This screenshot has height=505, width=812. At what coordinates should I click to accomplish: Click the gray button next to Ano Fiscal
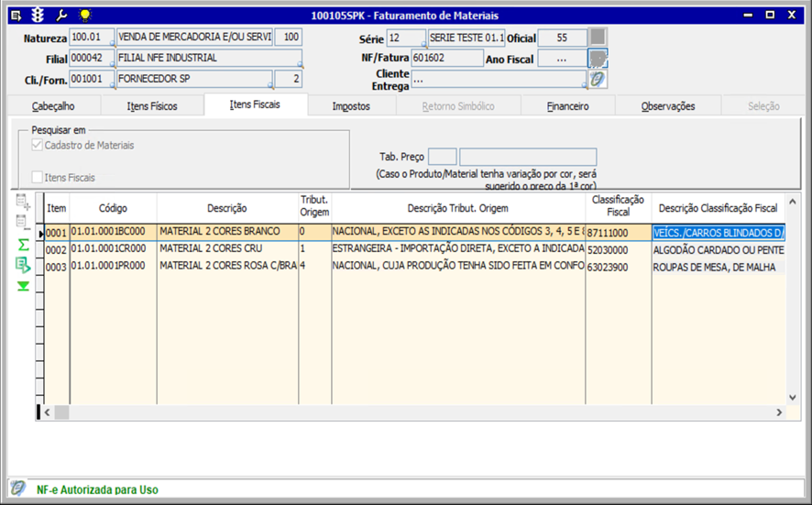[x=598, y=59]
